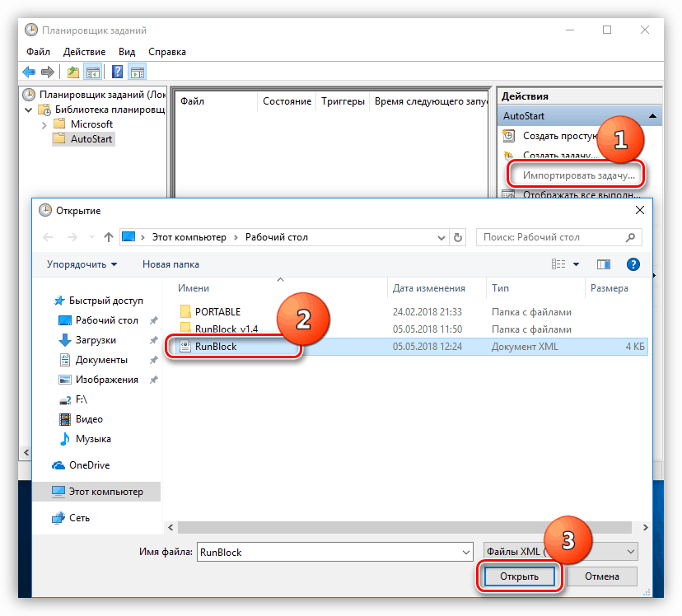
Task: Open Загрузки in navigation pane
Action: (x=96, y=340)
